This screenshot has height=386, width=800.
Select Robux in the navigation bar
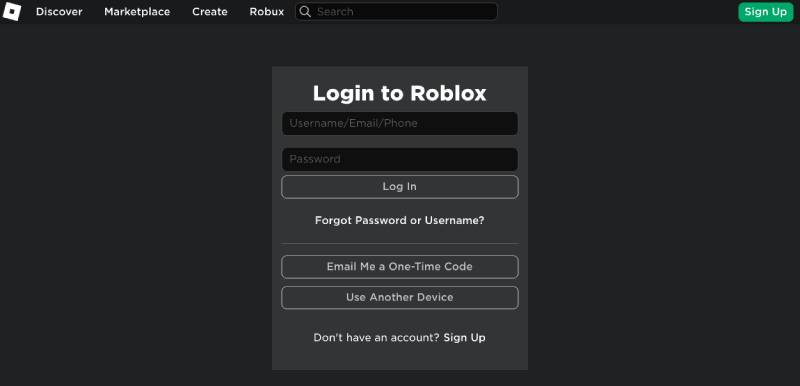tap(267, 12)
